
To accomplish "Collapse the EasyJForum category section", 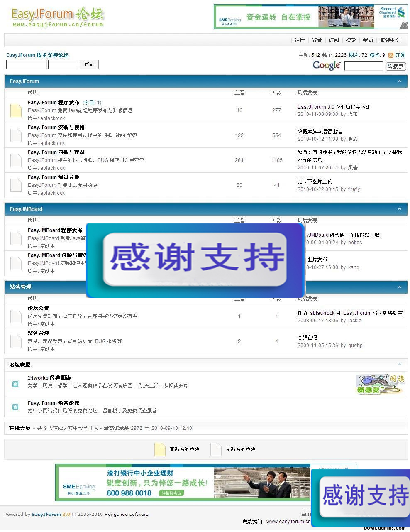I will coord(400,81).
